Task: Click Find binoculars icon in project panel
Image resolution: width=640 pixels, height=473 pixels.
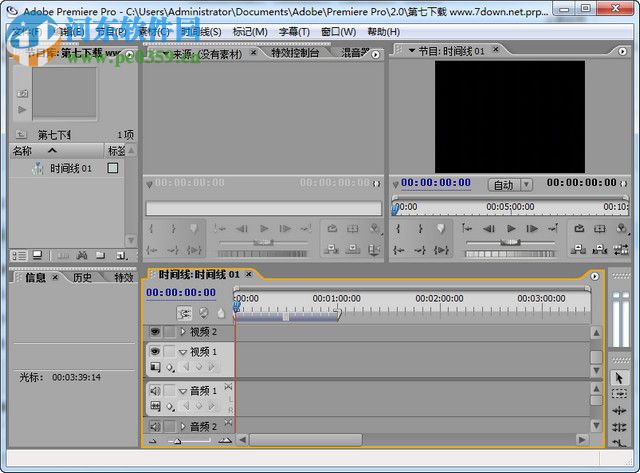Action: click(x=82, y=256)
